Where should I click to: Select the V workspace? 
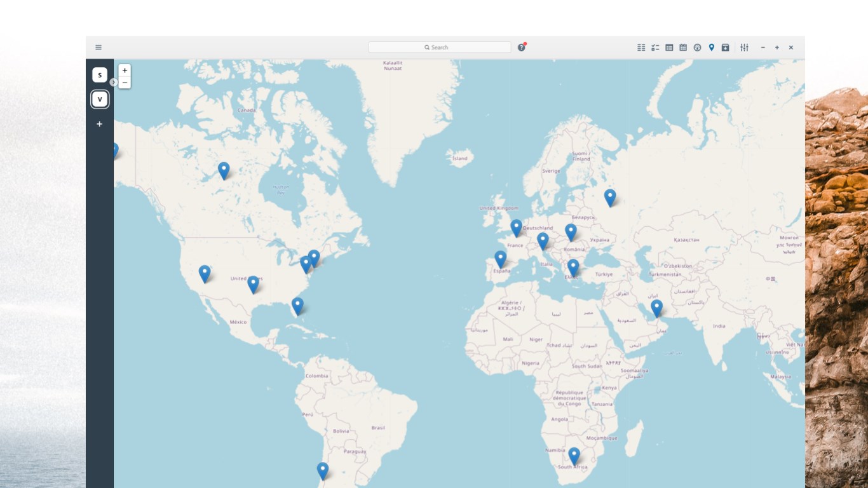coord(100,99)
